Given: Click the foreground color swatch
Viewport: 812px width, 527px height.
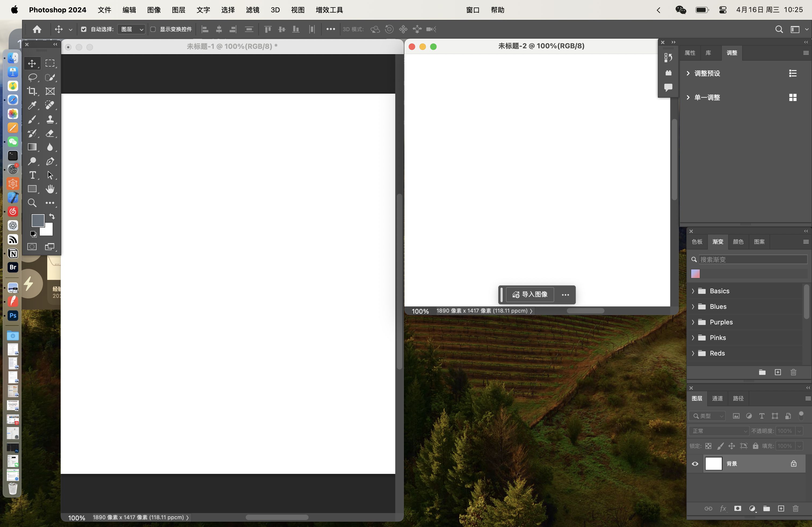Looking at the screenshot, I should click(x=38, y=220).
